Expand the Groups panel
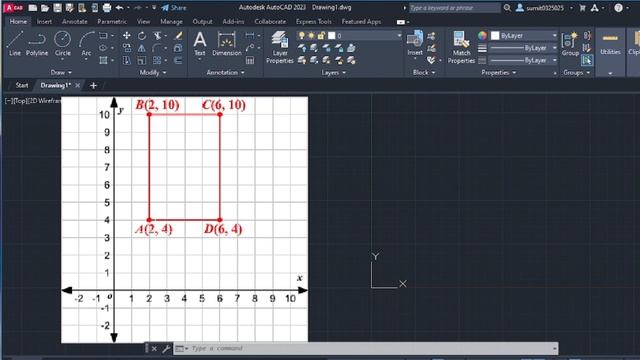The height and width of the screenshot is (360, 640). [576, 72]
